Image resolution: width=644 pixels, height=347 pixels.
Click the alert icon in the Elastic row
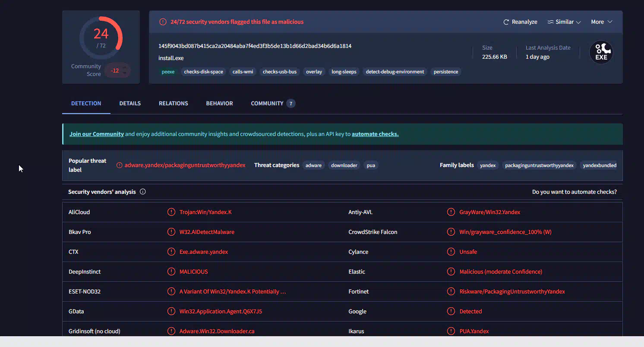tap(451, 271)
